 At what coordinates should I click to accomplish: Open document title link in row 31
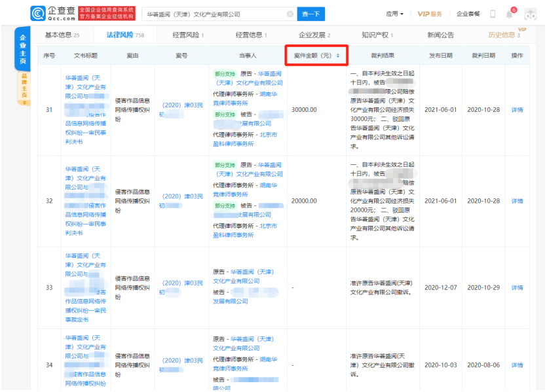(86, 110)
